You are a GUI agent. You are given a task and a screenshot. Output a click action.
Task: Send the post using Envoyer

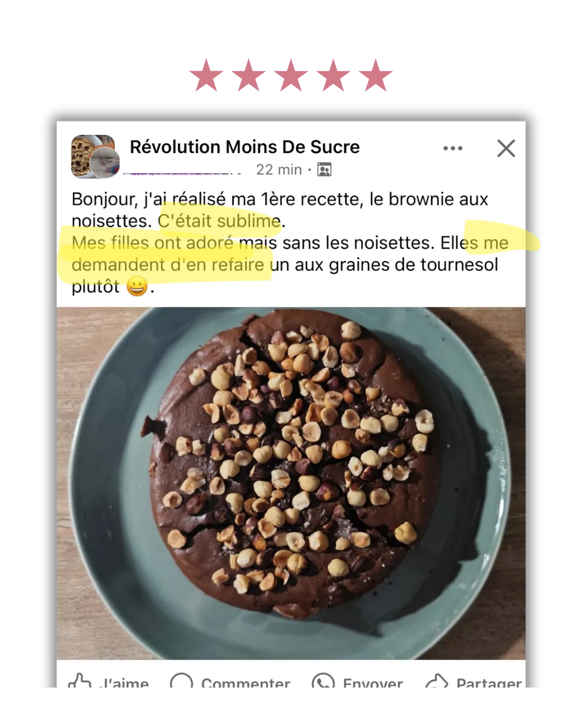(373, 683)
